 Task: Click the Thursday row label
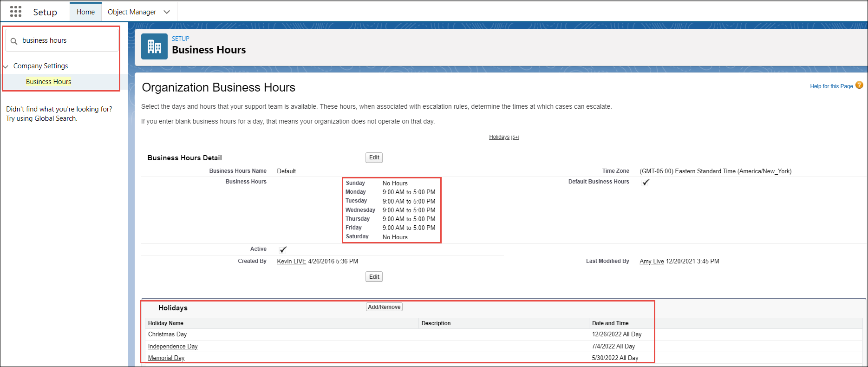pyautogui.click(x=358, y=219)
